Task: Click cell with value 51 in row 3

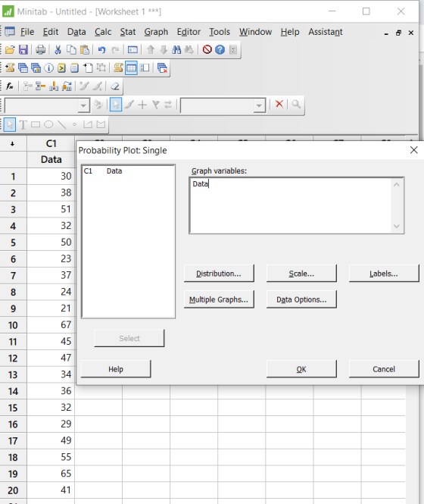Action: tap(51, 209)
